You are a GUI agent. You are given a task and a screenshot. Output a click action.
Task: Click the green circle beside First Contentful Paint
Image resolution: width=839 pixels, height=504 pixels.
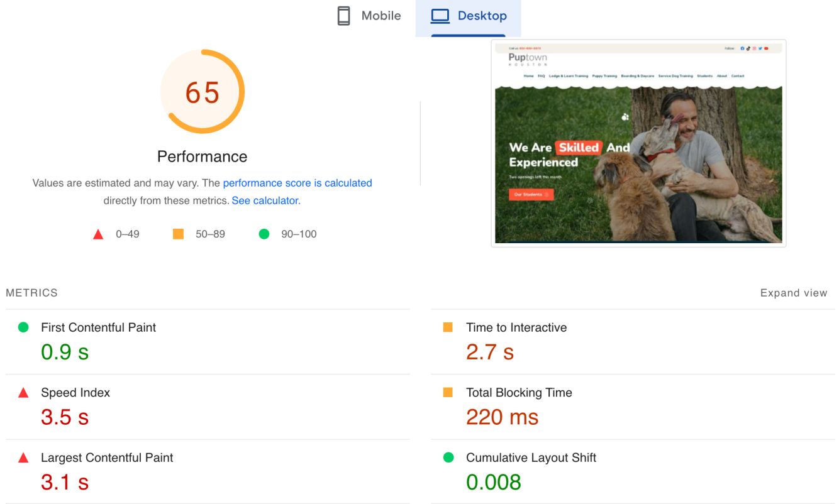23,327
